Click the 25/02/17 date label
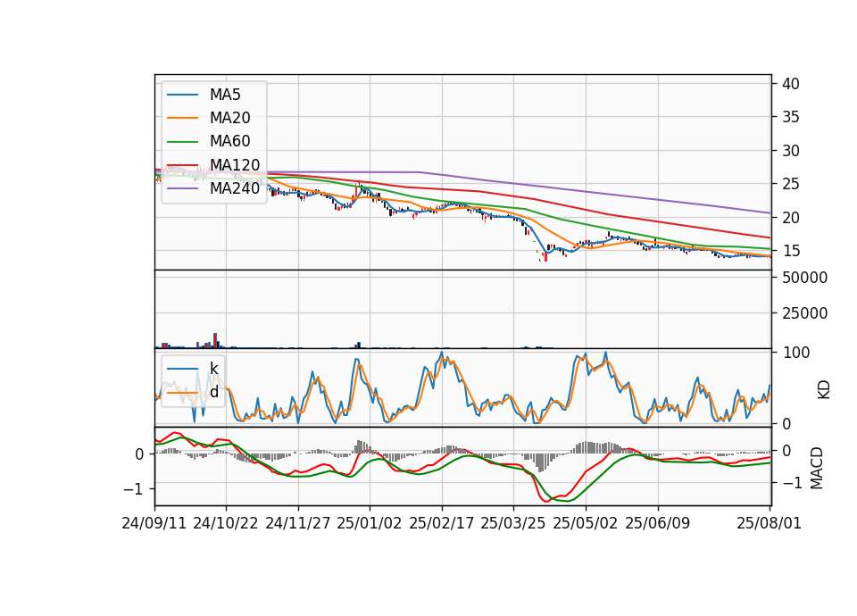This screenshot has height=616, width=857. click(x=442, y=523)
